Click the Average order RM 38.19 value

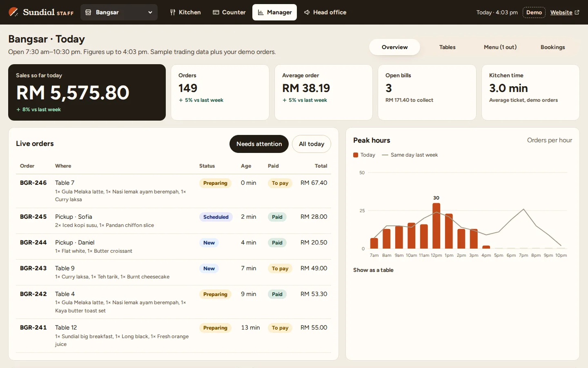tap(306, 88)
